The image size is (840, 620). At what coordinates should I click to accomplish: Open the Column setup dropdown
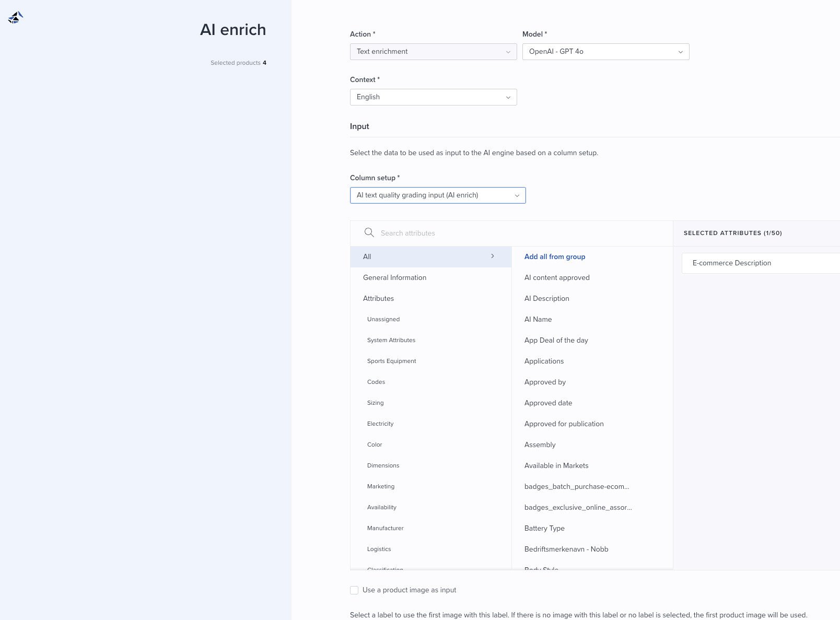[437, 195]
